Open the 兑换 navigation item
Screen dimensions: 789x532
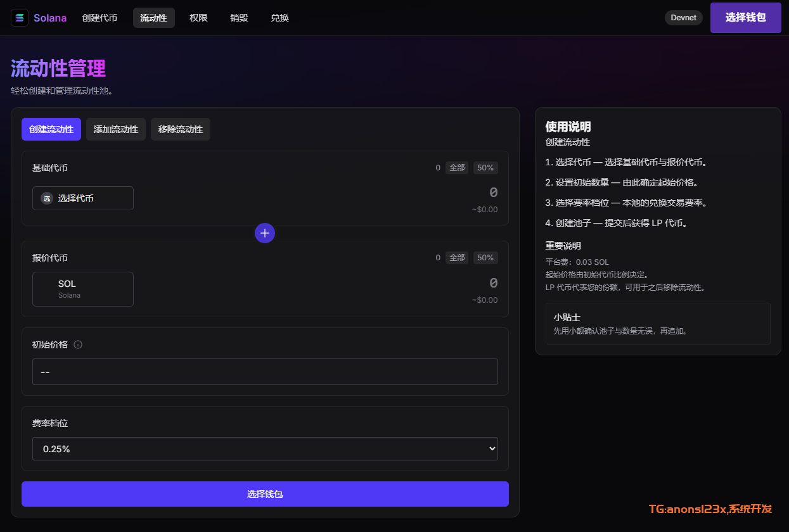279,18
